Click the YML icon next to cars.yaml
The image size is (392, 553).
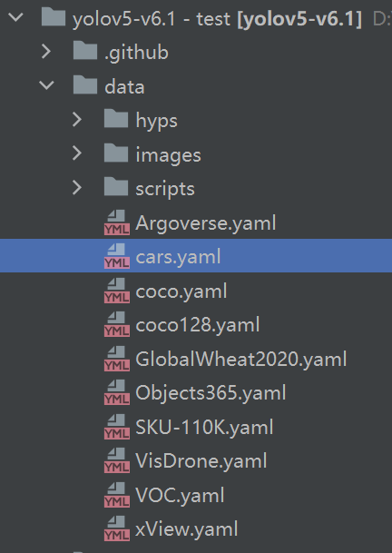[x=117, y=256]
